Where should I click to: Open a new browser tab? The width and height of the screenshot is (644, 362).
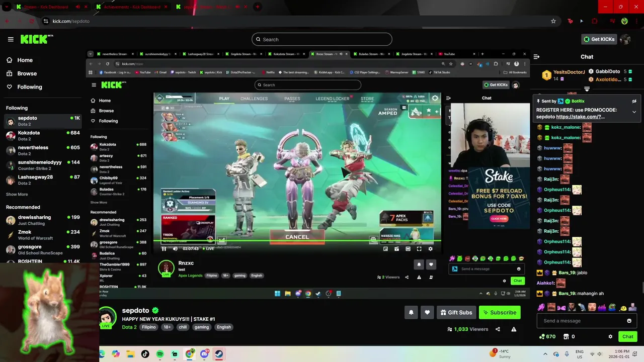tap(258, 7)
